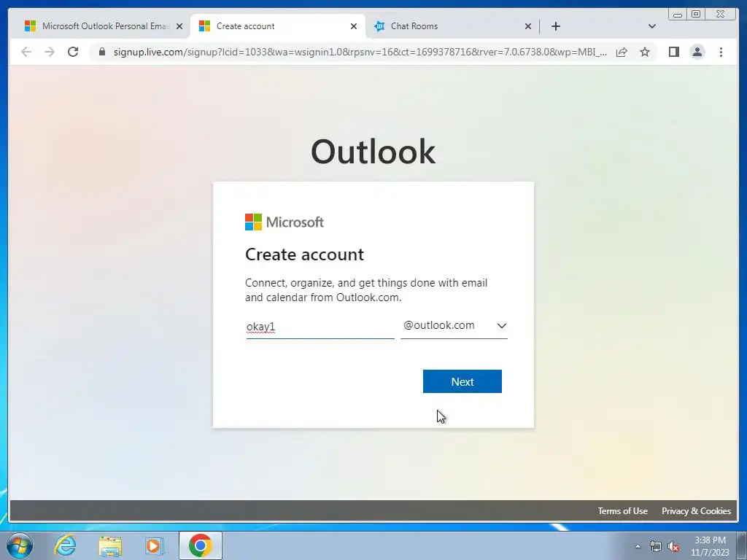This screenshot has width=747, height=560.
Task: Share this page using the share icon
Action: tap(622, 52)
